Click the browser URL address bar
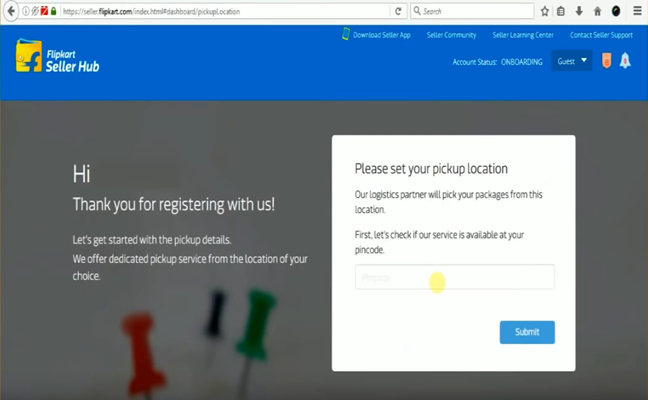This screenshot has height=400, width=648. click(x=225, y=11)
